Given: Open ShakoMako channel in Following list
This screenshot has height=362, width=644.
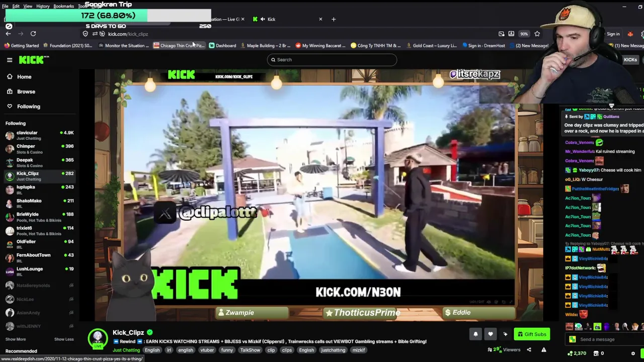Looking at the screenshot, I should point(39,203).
